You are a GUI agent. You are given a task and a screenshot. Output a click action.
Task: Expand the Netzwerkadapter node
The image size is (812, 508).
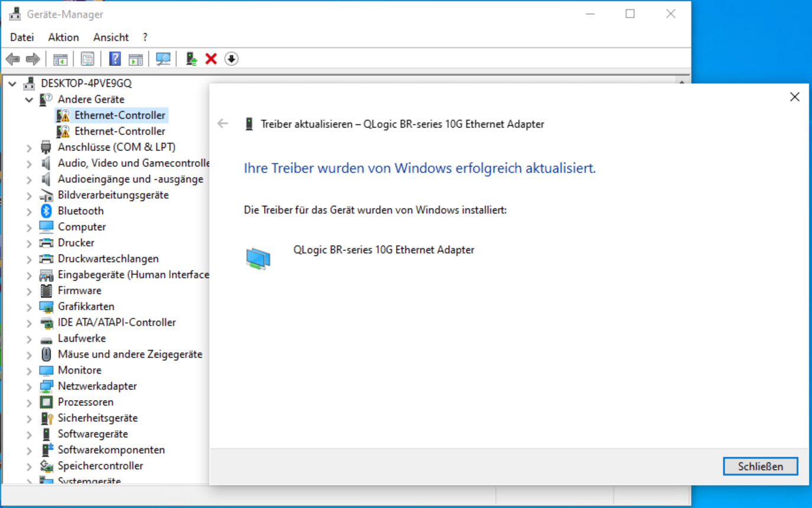[29, 386]
